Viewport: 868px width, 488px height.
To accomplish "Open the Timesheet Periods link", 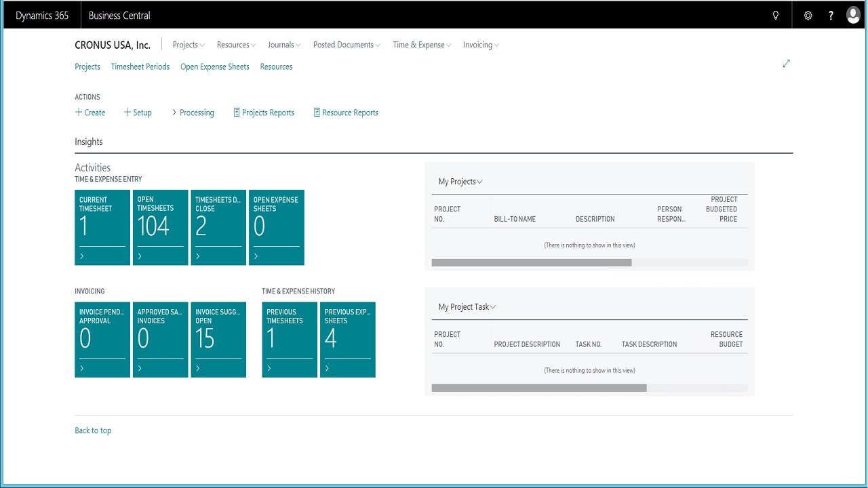I will pos(140,66).
